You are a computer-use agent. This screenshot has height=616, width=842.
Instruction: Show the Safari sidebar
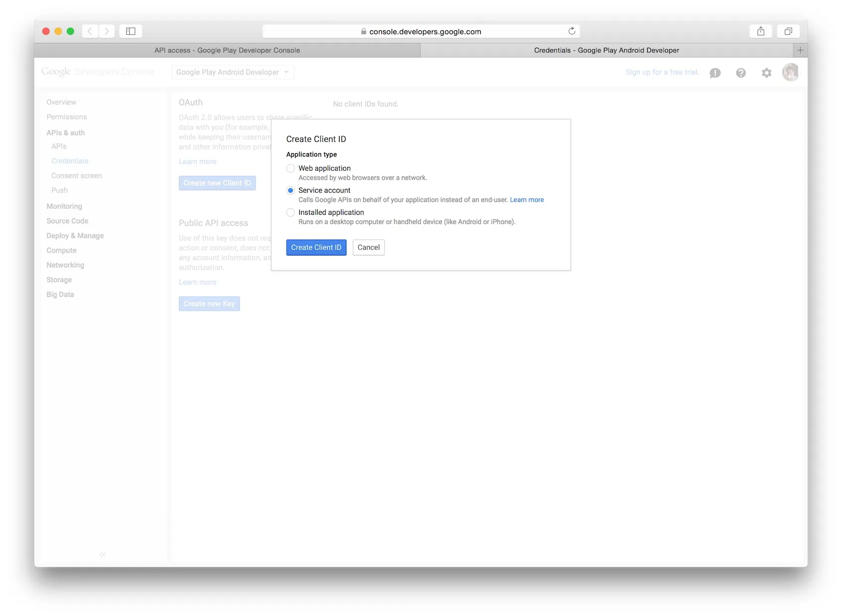click(131, 31)
